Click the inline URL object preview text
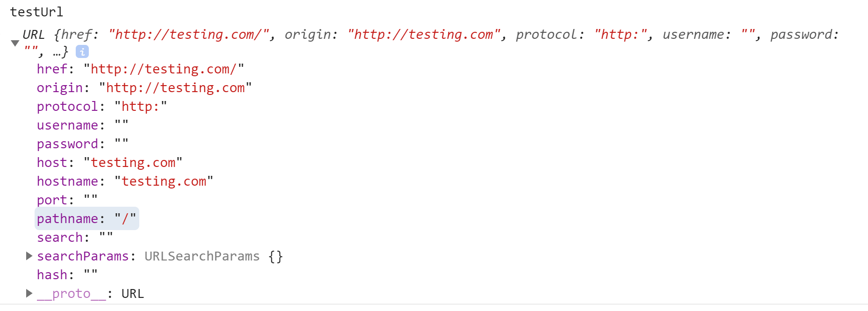The image size is (868, 311). pyautogui.click(x=280, y=34)
